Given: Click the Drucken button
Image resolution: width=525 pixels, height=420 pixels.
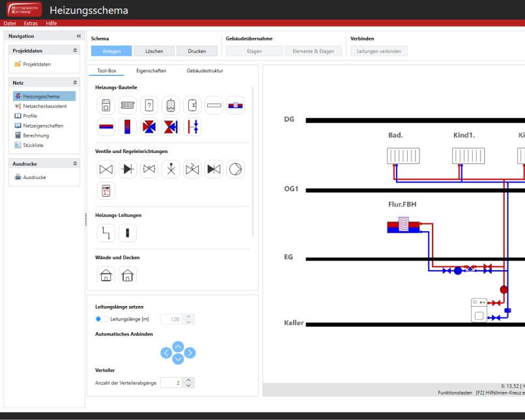Looking at the screenshot, I should tap(197, 51).
